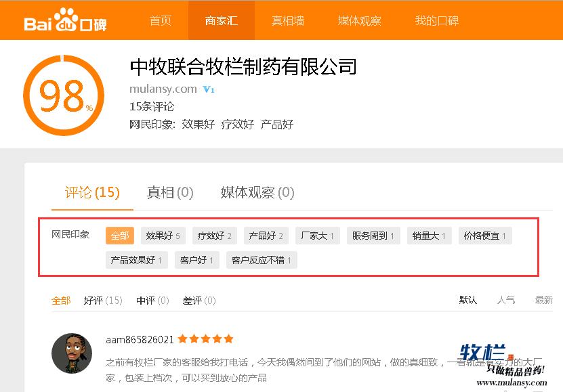The height and width of the screenshot is (392, 563).
Task: Switch to the 媒体观察 (0) tab
Action: click(x=257, y=192)
